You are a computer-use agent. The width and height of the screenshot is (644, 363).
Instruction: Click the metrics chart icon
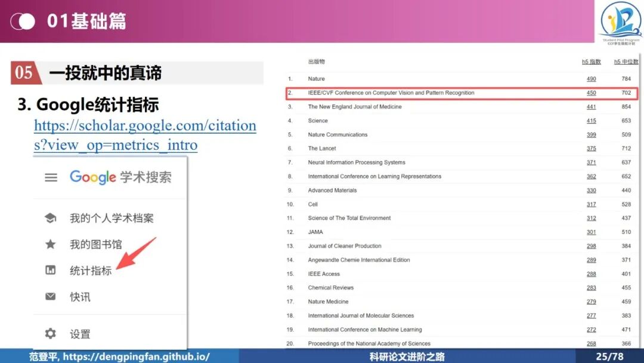click(x=51, y=270)
